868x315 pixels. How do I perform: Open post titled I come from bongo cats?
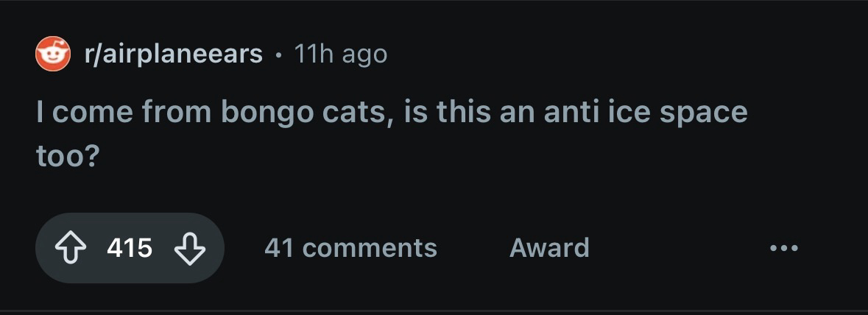392,135
